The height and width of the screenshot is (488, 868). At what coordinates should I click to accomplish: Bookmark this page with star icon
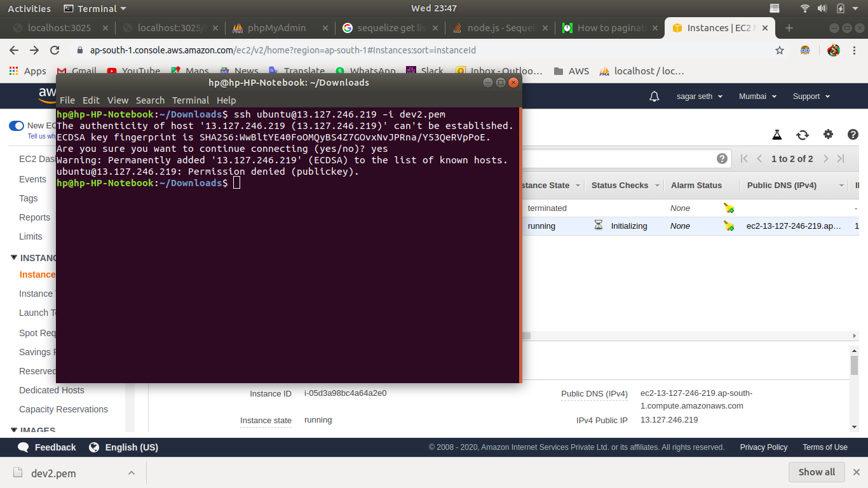[x=780, y=50]
